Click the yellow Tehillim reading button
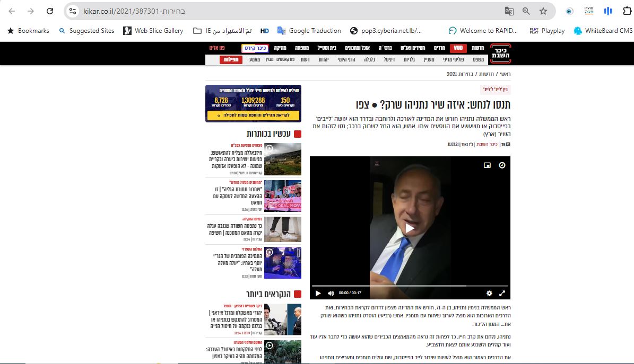634x364 pixels. click(x=253, y=115)
